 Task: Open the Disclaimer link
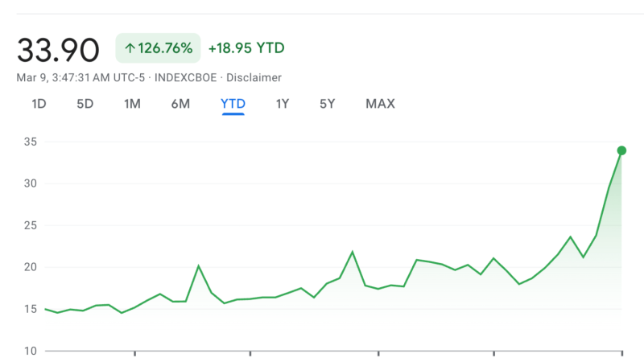254,78
